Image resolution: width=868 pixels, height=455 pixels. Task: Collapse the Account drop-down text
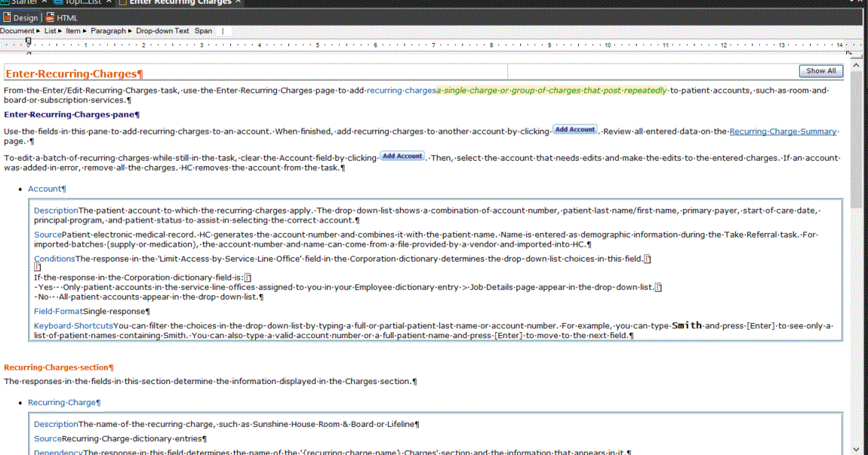coord(45,189)
